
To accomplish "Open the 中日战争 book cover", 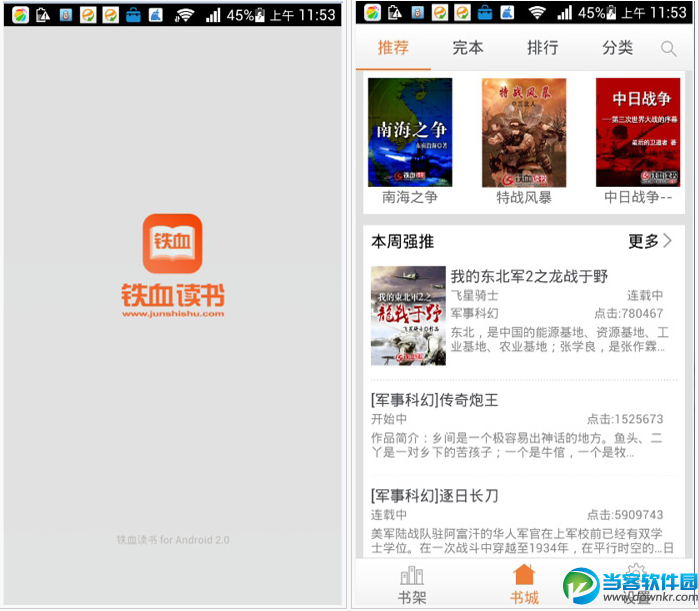I will tap(638, 132).
